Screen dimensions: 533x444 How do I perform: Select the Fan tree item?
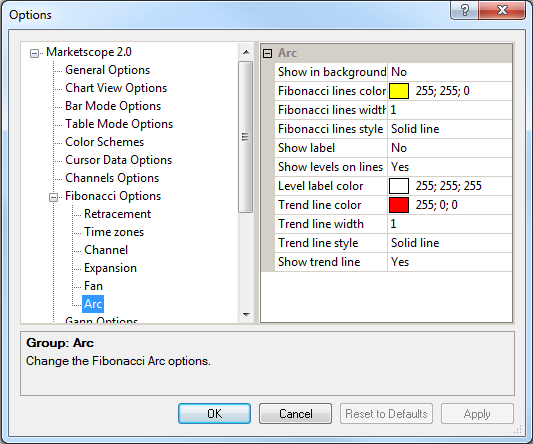(93, 286)
